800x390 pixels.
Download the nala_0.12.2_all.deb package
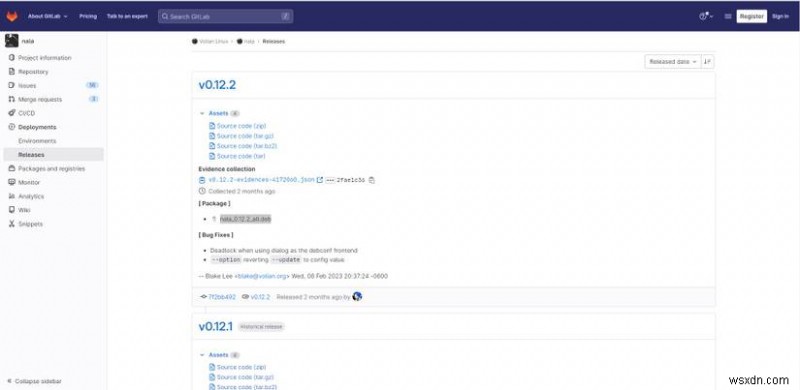coord(245,219)
